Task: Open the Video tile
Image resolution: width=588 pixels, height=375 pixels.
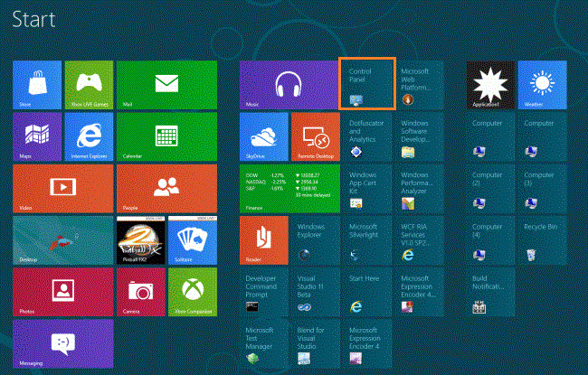Action: tap(63, 189)
